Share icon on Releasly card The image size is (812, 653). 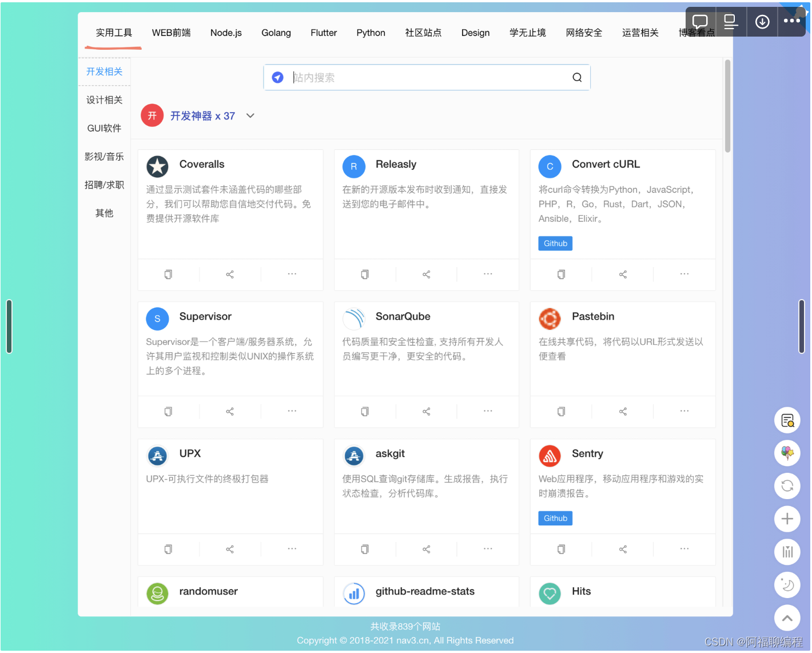click(x=427, y=274)
